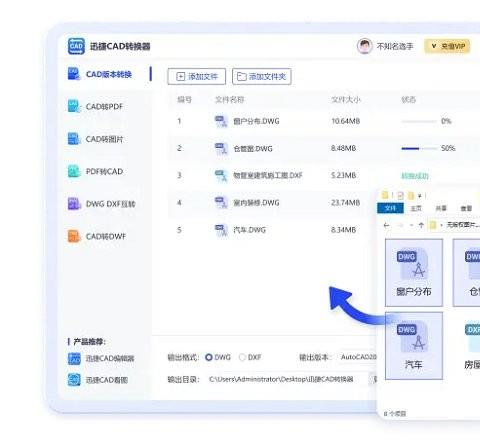Image resolution: width=480 pixels, height=444 pixels.
Task: Click the 转换成功 status in row 3
Action: point(415,176)
